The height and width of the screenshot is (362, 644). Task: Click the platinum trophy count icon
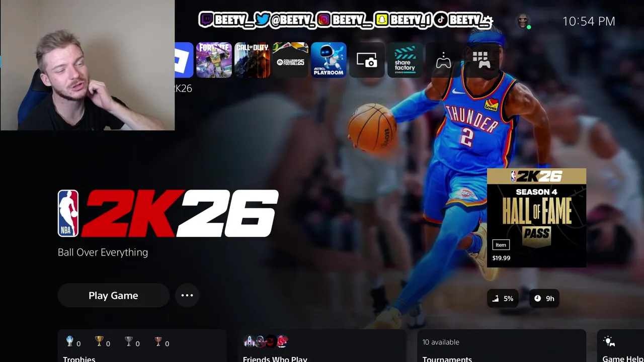coord(70,342)
